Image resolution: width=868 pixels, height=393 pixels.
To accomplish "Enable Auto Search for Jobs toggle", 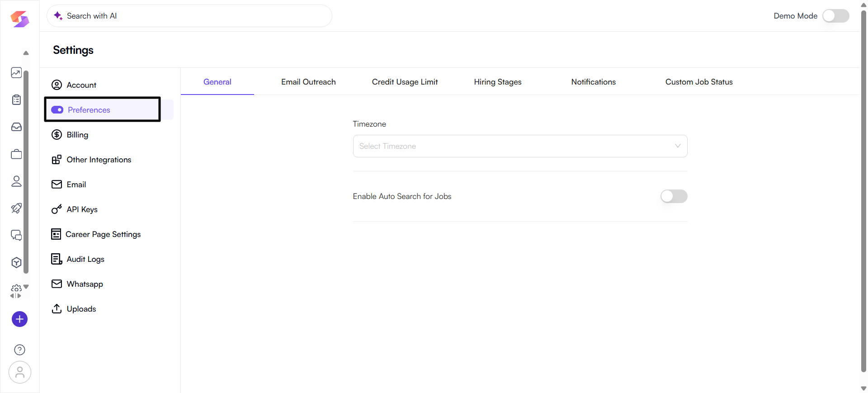I will [x=674, y=196].
